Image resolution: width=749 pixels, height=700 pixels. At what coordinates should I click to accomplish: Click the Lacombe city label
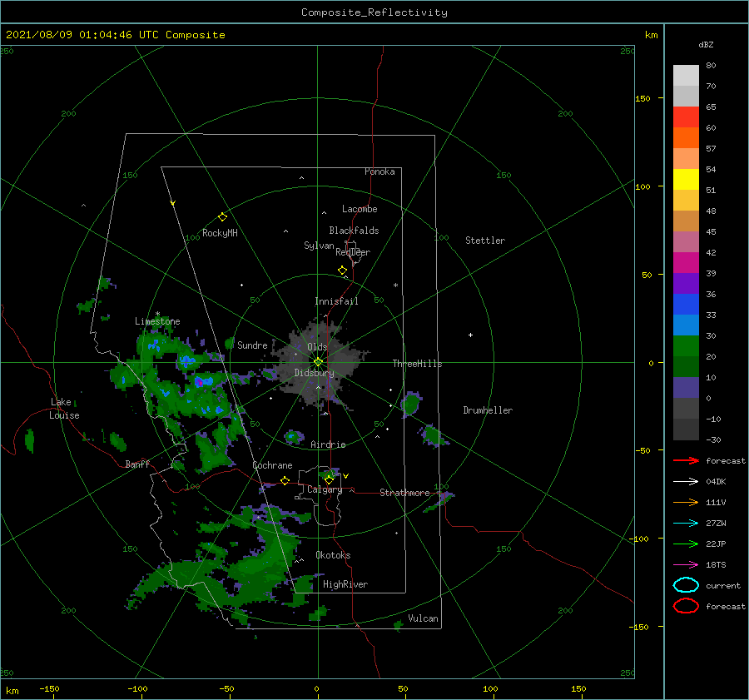(360, 209)
